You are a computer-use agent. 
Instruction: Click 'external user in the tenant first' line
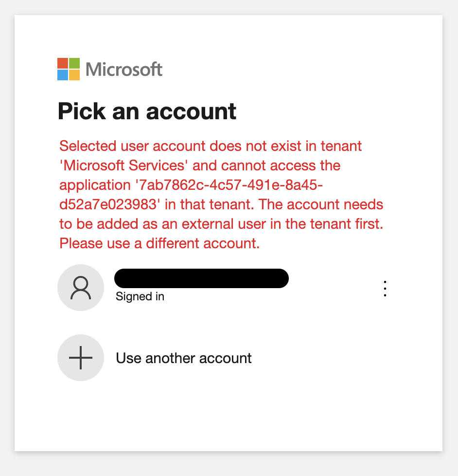click(282, 224)
